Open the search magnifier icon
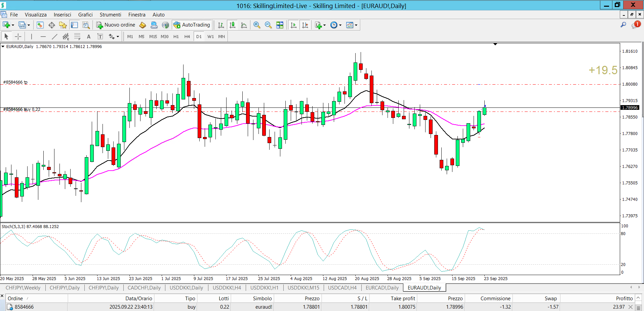644x311 pixels. click(623, 25)
